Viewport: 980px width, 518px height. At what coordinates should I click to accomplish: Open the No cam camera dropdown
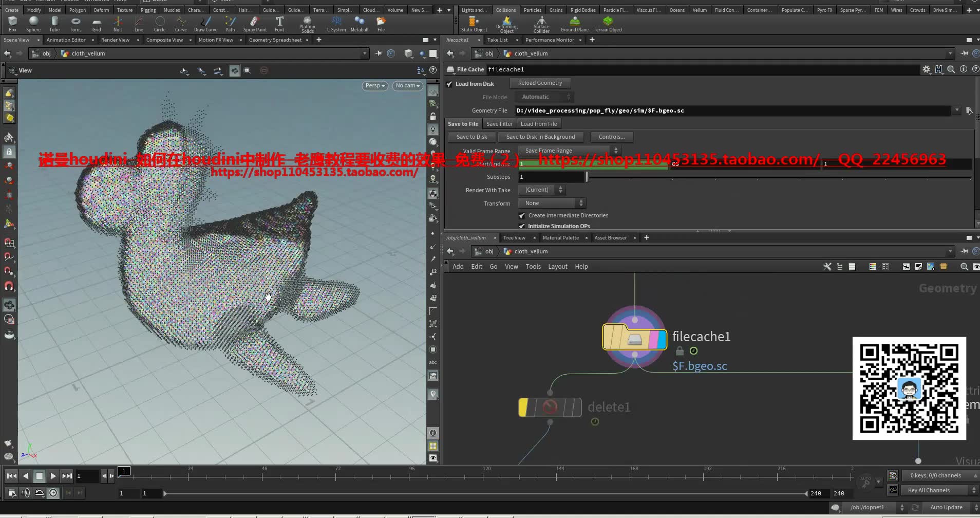[x=408, y=86]
